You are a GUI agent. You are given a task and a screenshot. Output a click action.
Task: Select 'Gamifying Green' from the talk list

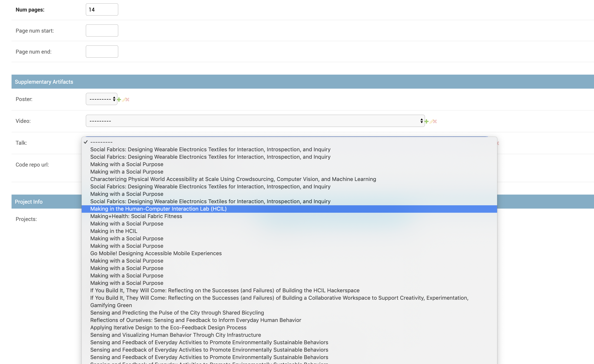tap(111, 305)
